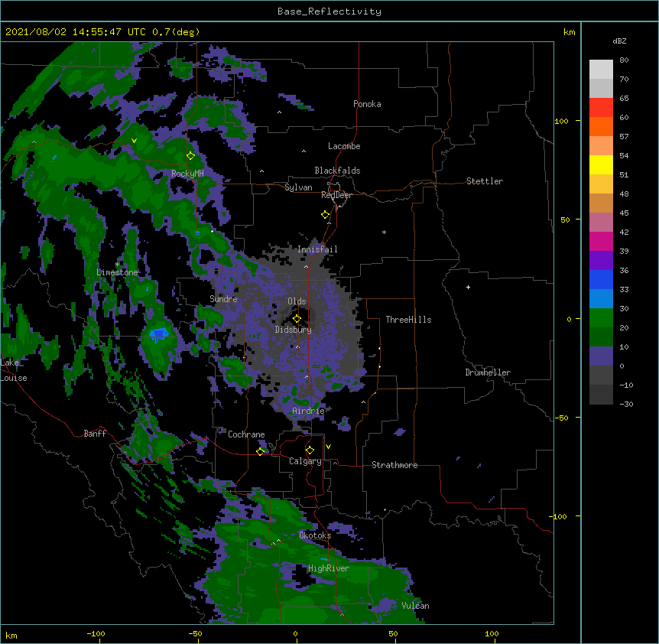Screen dimensions: 659x644
Task: Click the yellow diamond marker above Calgary label
Action: [x=310, y=450]
